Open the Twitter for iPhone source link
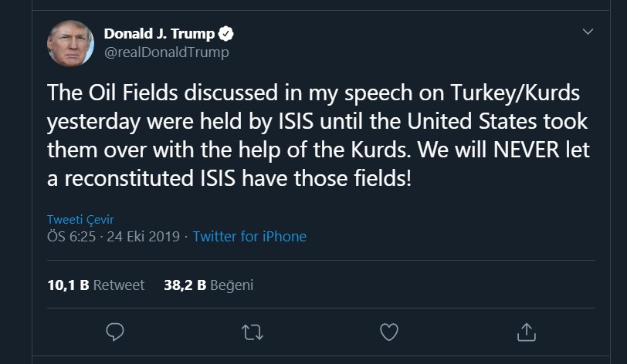This screenshot has height=364, width=627. pos(249,237)
